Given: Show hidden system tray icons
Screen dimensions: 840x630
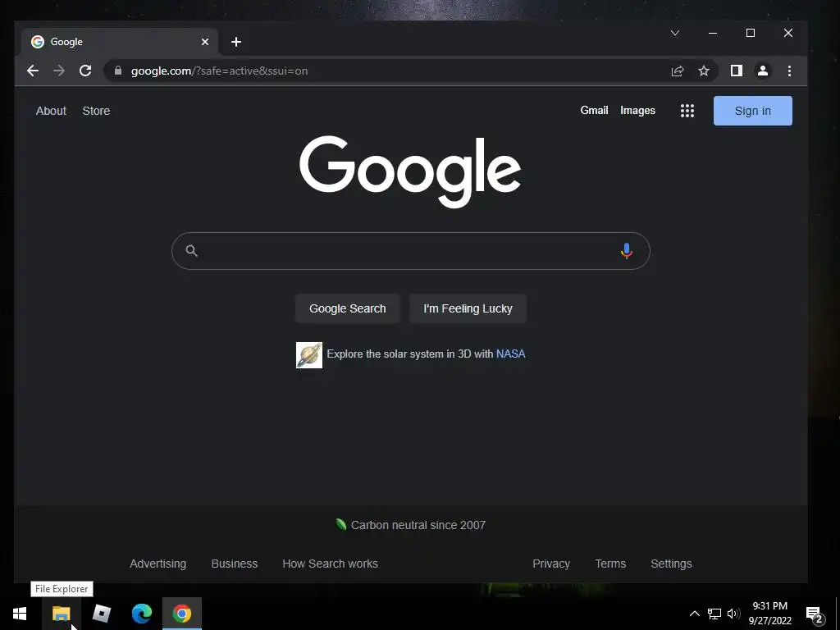Looking at the screenshot, I should 694,614.
